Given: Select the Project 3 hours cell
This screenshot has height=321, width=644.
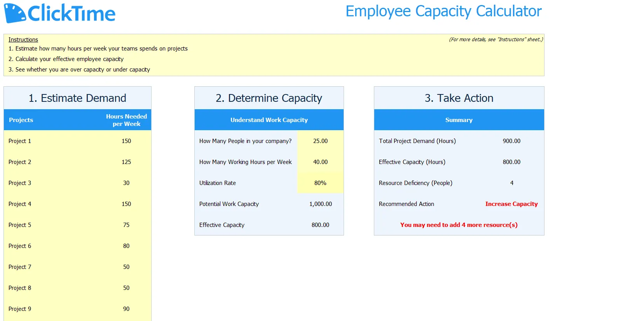Looking at the screenshot, I should tap(126, 183).
